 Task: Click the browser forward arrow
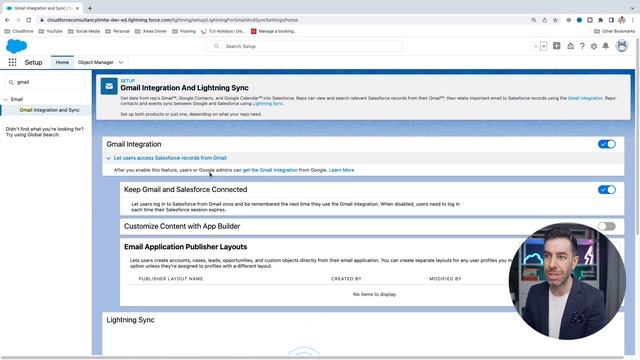click(18, 20)
